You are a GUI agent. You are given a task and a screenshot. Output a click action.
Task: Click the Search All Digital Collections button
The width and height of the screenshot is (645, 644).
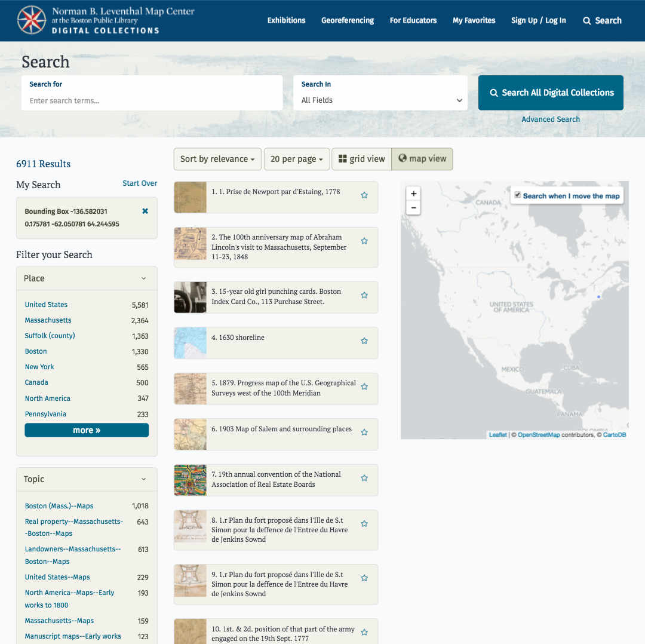pyautogui.click(x=551, y=93)
